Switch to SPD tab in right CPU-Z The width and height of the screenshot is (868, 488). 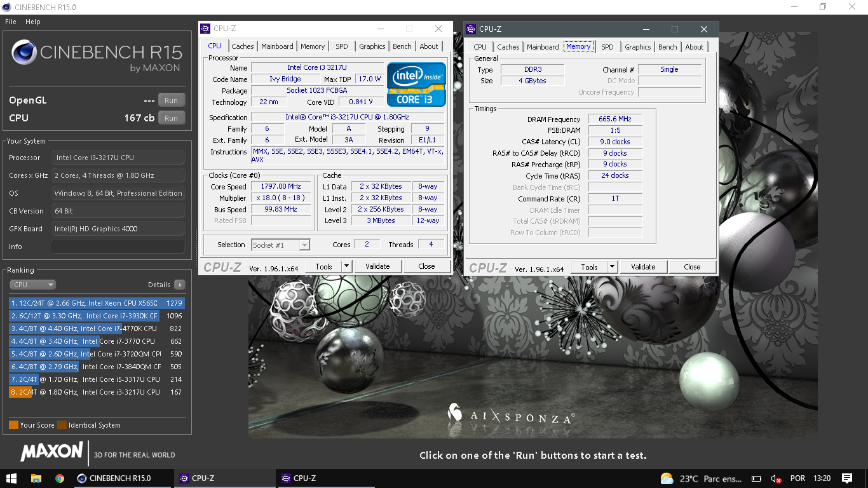607,47
